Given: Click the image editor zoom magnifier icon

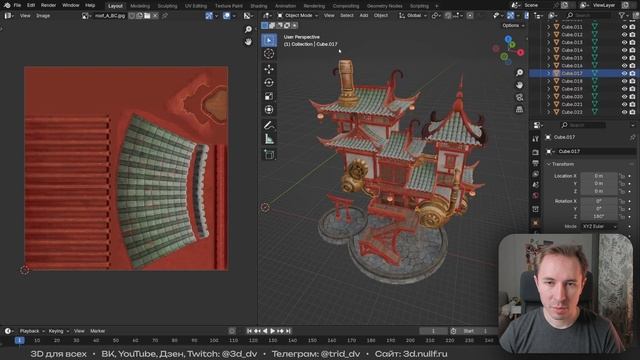Looking at the screenshot, I should coord(248,29).
